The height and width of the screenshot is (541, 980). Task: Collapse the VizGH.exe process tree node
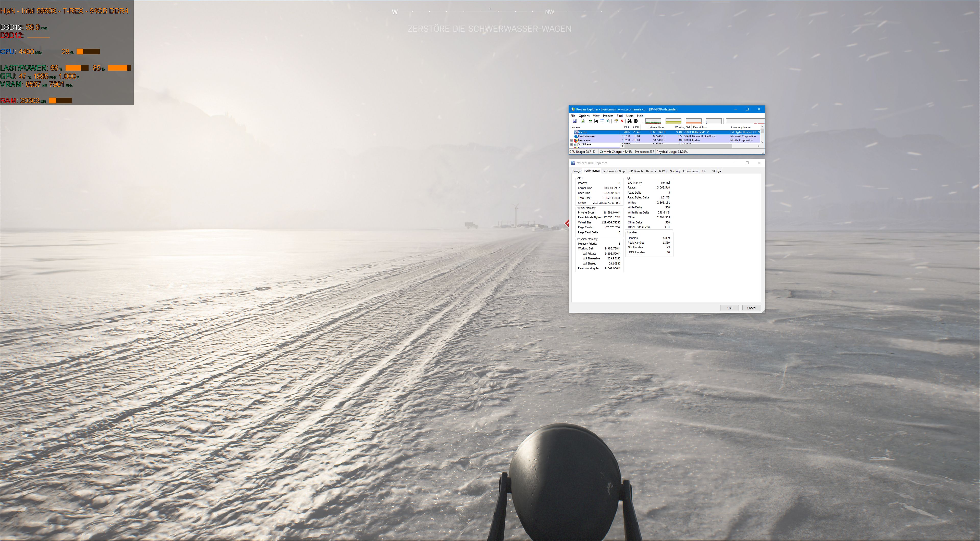571,144
